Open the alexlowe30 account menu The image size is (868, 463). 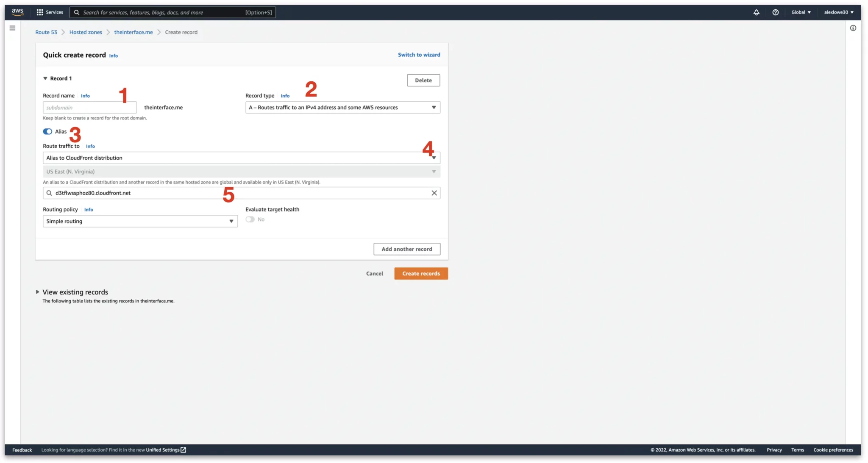click(x=839, y=12)
